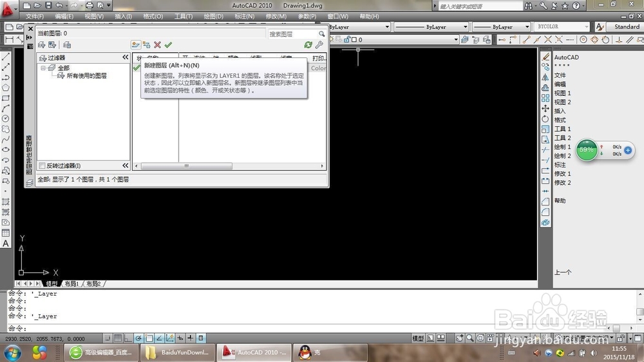The width and height of the screenshot is (644, 362).
Task: Open layer manager settings wrench icon
Action: click(319, 45)
